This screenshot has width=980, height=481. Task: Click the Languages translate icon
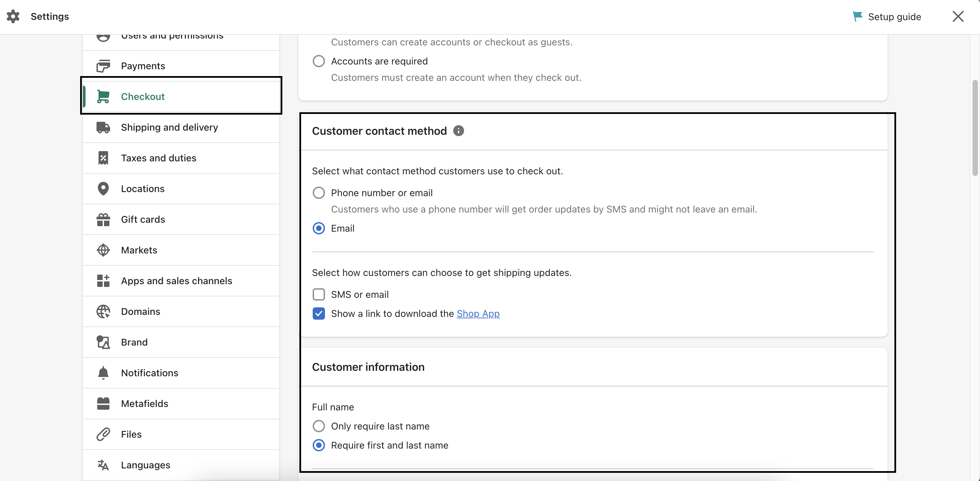103,465
